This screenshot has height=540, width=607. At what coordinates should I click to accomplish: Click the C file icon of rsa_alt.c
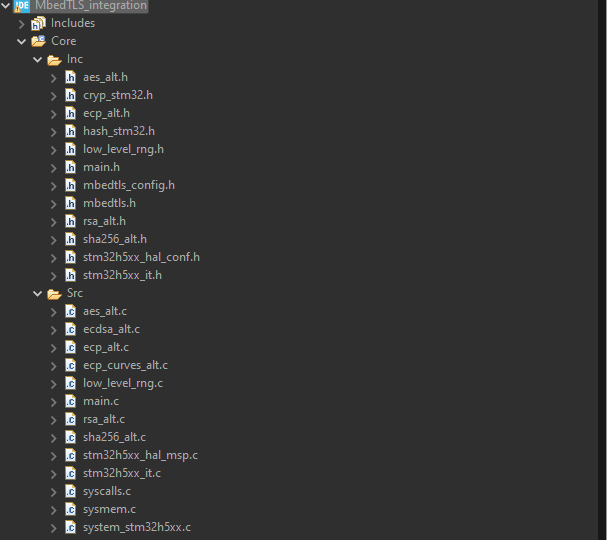pyautogui.click(x=70, y=419)
